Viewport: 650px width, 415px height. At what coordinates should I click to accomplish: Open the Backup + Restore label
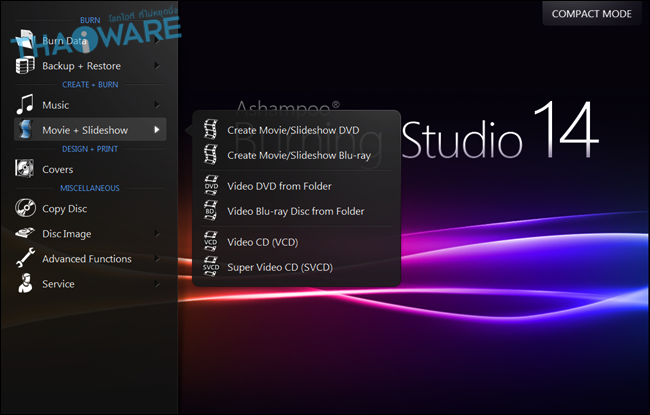click(x=81, y=66)
